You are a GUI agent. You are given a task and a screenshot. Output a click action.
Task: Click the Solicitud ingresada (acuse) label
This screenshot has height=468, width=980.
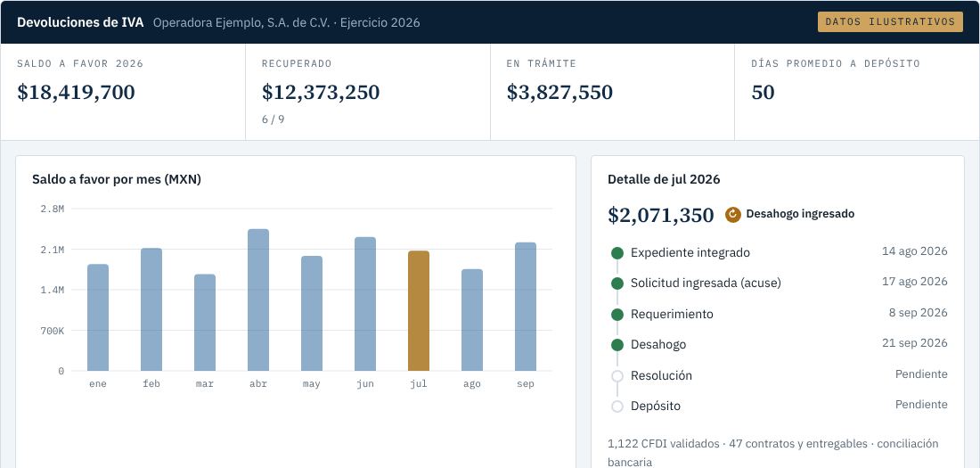point(706,283)
